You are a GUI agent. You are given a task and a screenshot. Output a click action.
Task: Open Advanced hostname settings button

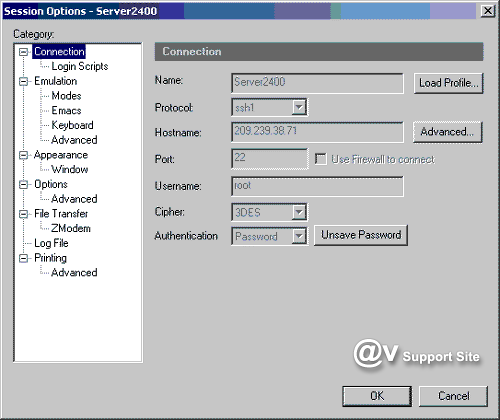(448, 132)
